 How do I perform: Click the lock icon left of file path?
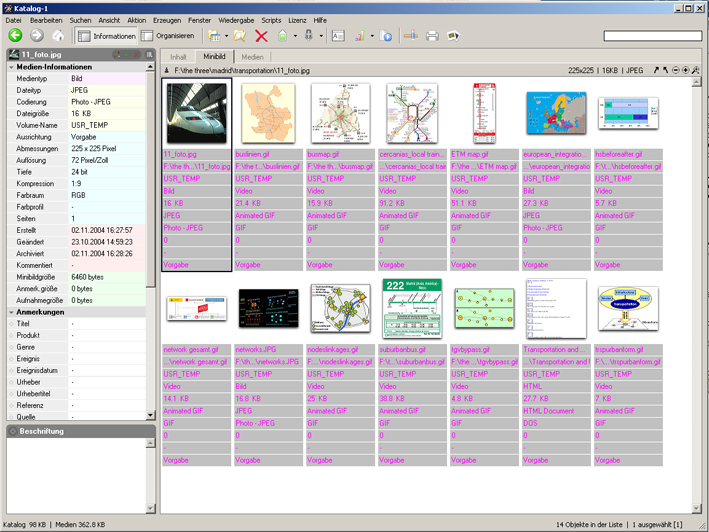[x=166, y=71]
